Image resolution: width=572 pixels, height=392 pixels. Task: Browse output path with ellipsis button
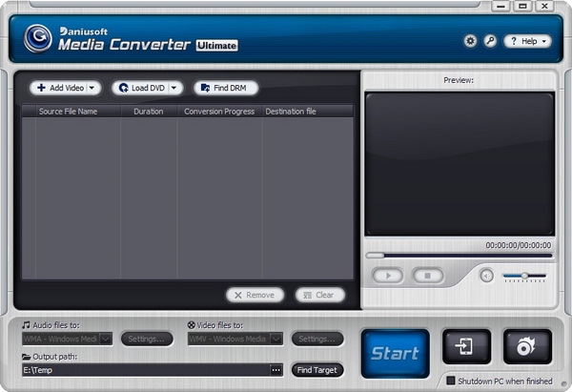click(x=276, y=370)
